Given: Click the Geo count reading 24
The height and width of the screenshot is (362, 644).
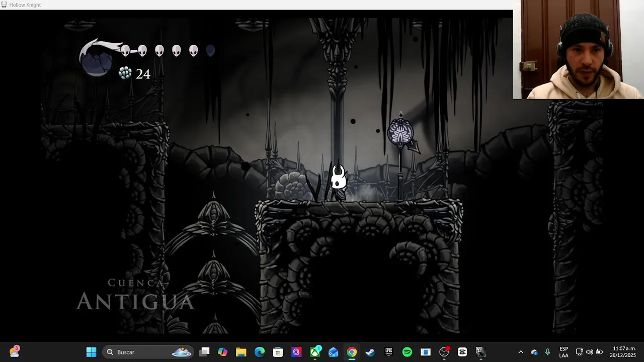Looking at the screenshot, I should (143, 74).
